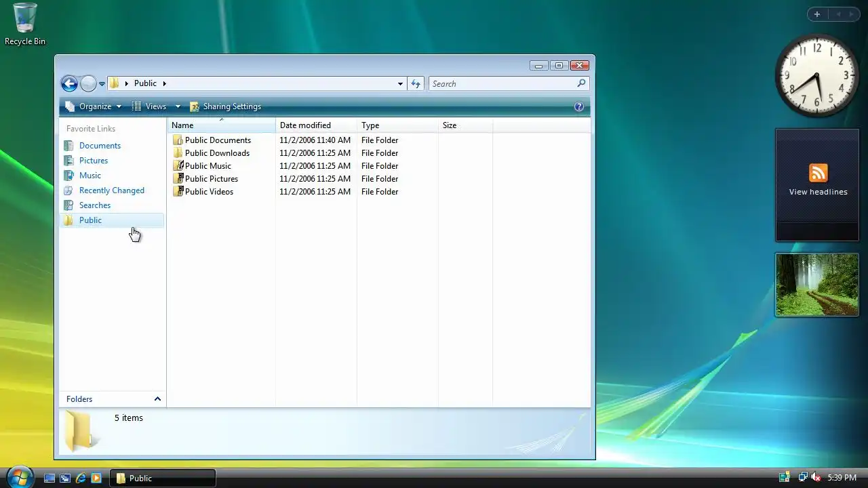Viewport: 868px width, 488px height.
Task: Click Show Desktop in Quick Launch
Action: point(50,478)
